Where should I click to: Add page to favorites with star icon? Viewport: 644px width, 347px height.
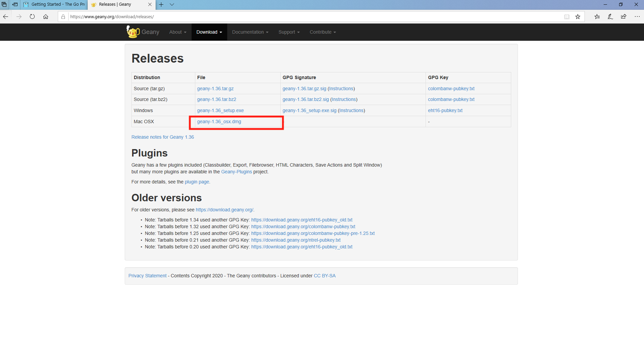coord(578,16)
